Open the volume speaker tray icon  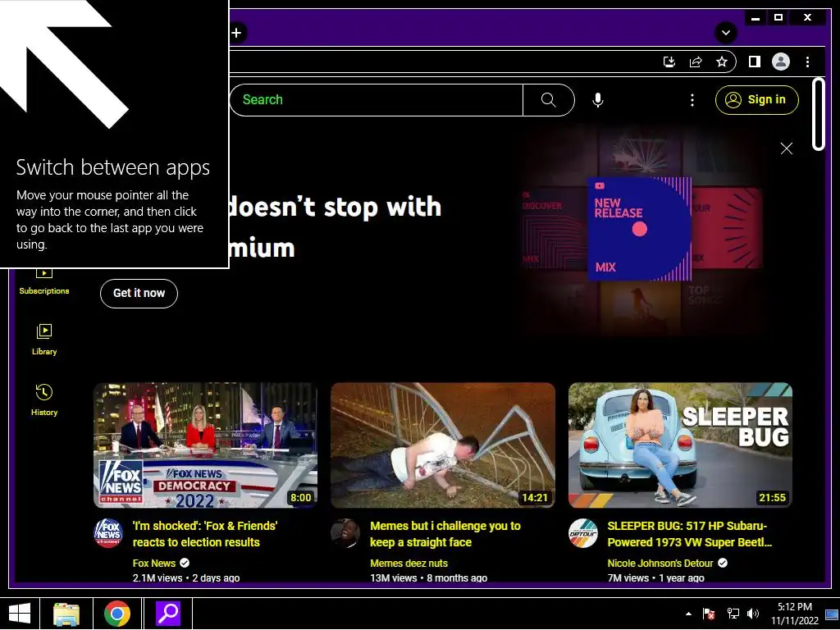(753, 614)
